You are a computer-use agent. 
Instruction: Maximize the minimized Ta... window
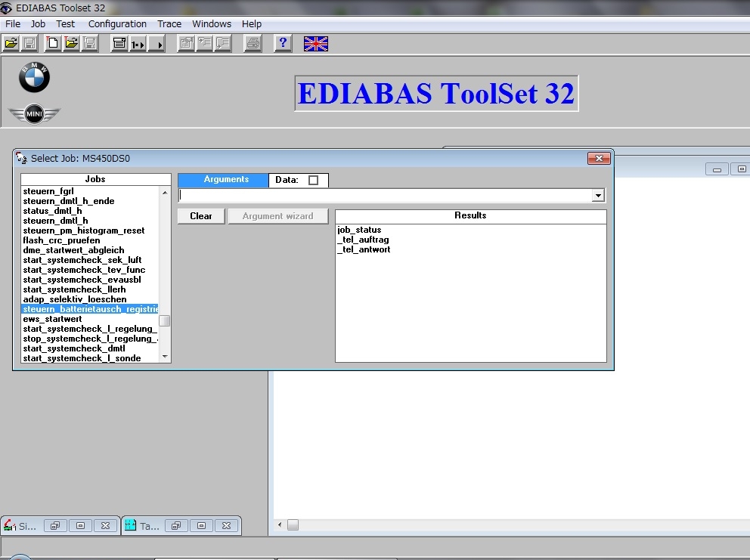pos(201,525)
